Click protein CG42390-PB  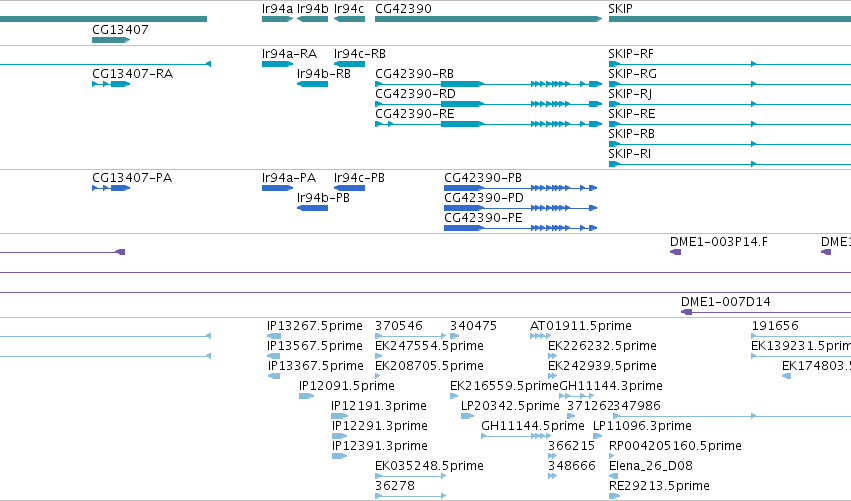[x=520, y=188]
